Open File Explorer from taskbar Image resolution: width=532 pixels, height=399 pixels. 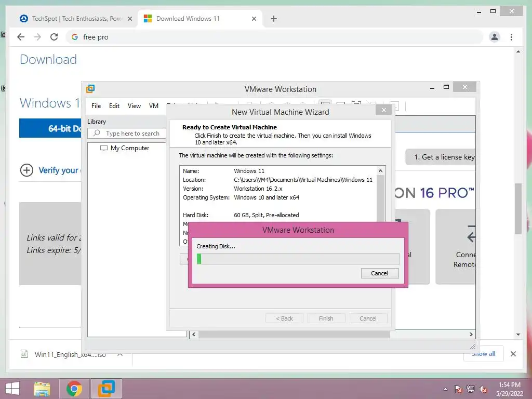pyautogui.click(x=42, y=389)
